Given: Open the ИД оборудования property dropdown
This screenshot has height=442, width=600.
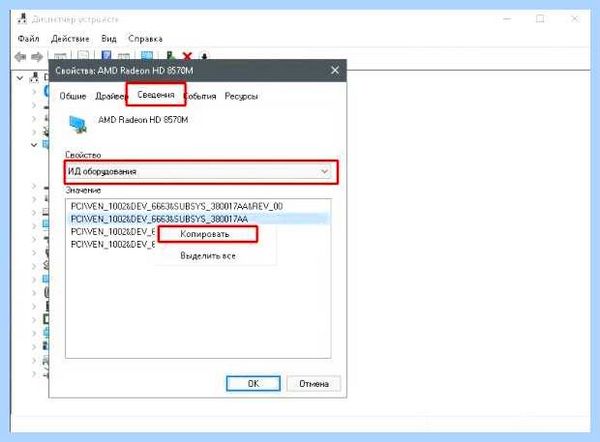Looking at the screenshot, I should (x=201, y=171).
